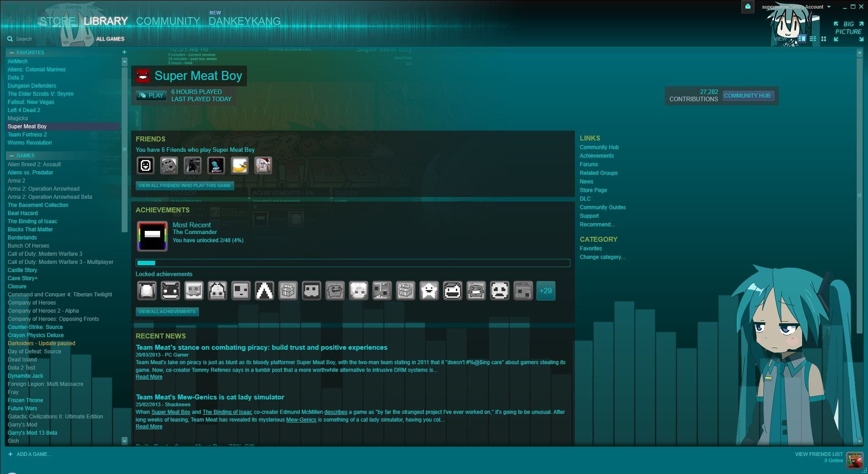
Task: Select Team Fortress 2 in game list
Action: coord(27,135)
